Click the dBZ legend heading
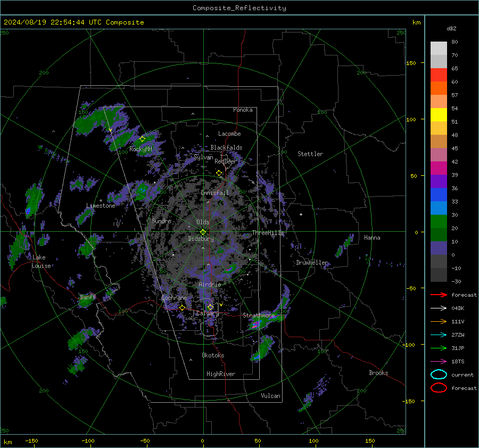The image size is (479, 448). (451, 28)
